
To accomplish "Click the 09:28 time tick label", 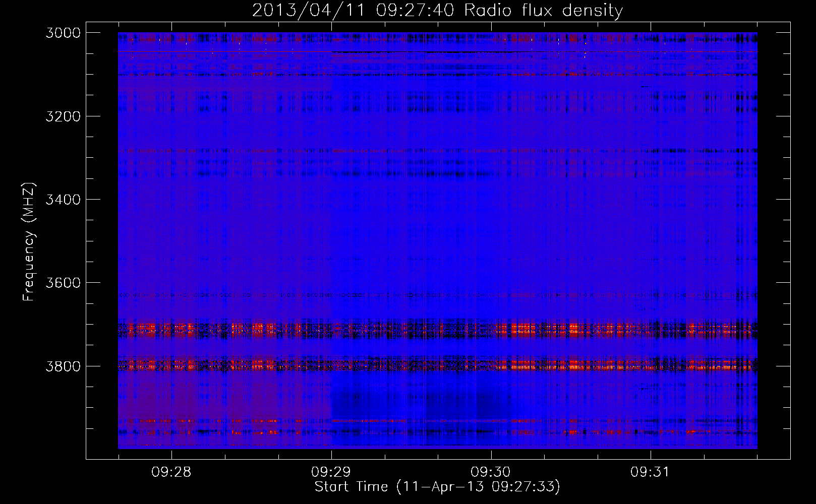I will (171, 472).
